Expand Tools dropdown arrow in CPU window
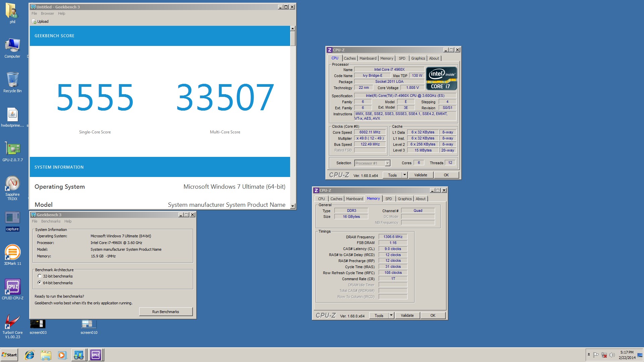The image size is (644, 362). point(405,175)
